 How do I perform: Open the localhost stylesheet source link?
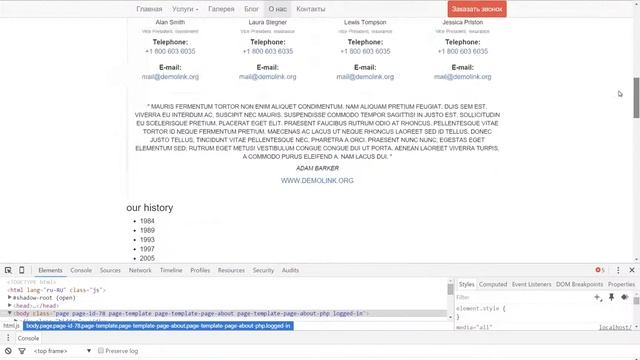615,327
